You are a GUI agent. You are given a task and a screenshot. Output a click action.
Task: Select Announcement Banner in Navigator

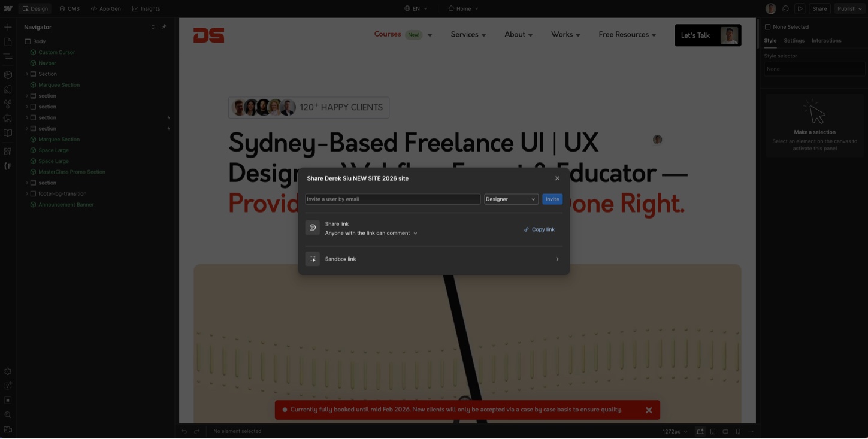click(66, 205)
